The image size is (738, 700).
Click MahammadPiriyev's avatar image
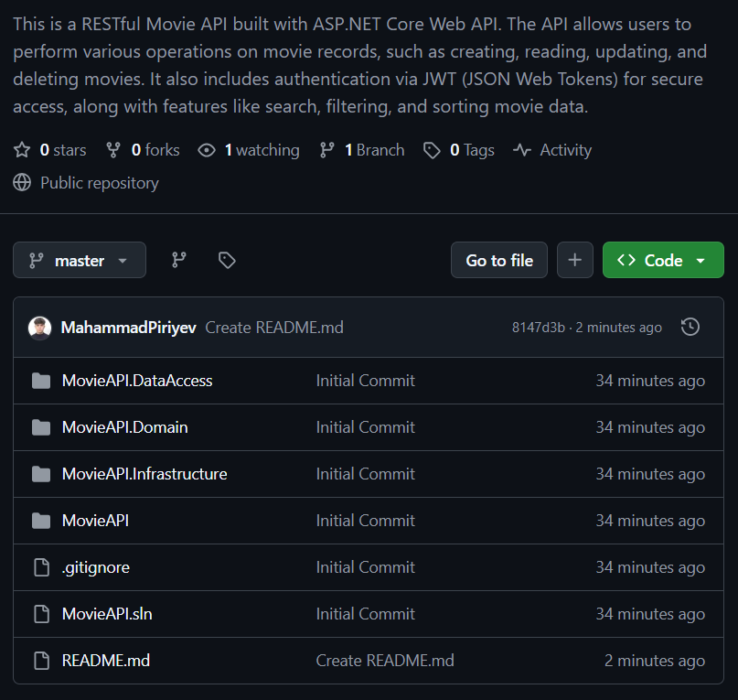coord(39,328)
